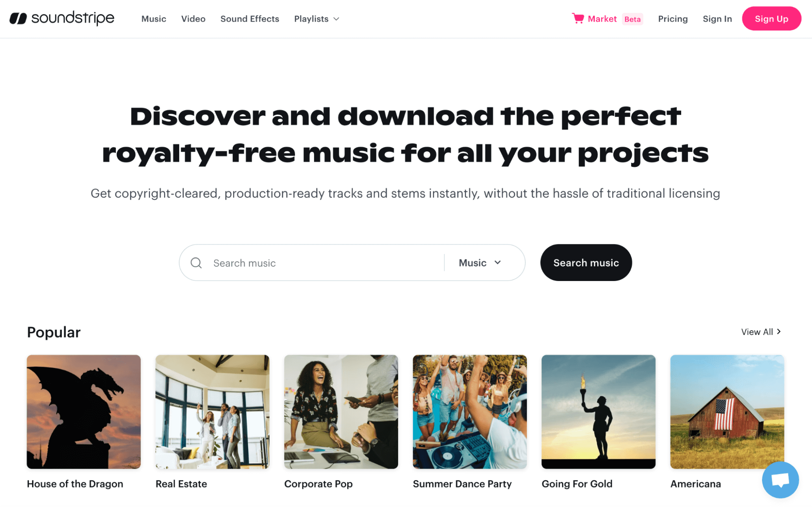This screenshot has height=508, width=812.
Task: Focus the Search music input field
Action: click(x=325, y=263)
